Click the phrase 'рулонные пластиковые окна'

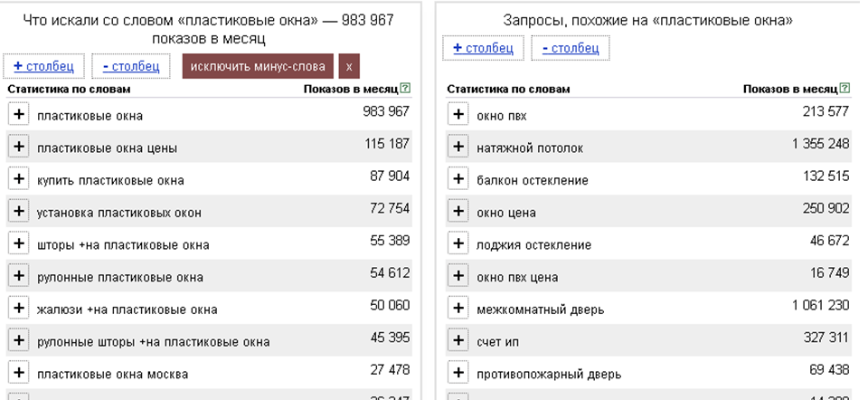click(x=120, y=277)
